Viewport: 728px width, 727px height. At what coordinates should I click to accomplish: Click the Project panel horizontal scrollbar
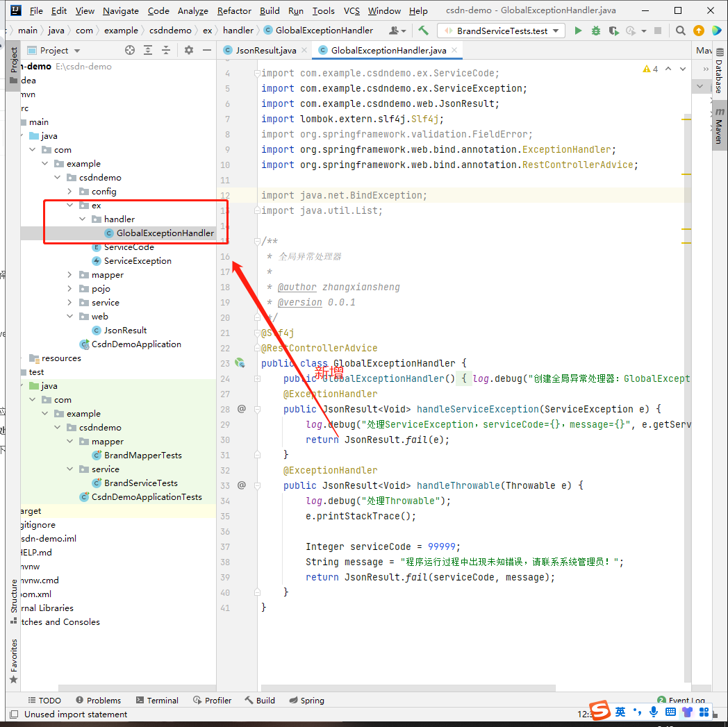[137, 687]
